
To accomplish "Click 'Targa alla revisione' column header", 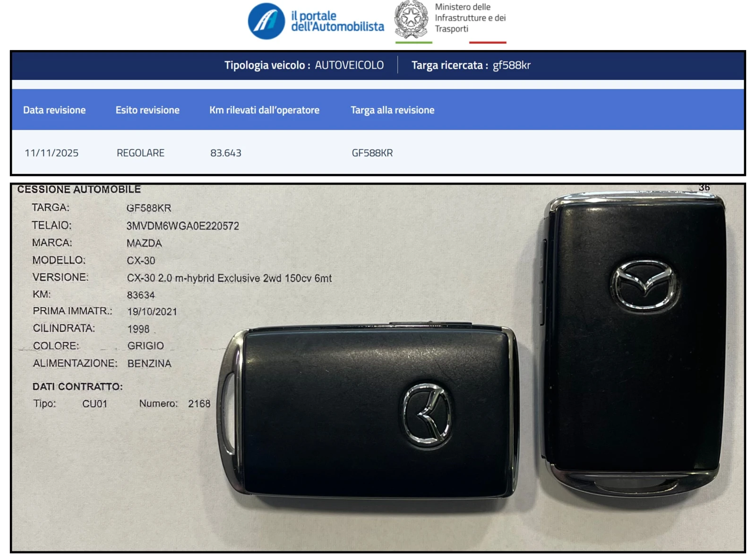I will [392, 110].
